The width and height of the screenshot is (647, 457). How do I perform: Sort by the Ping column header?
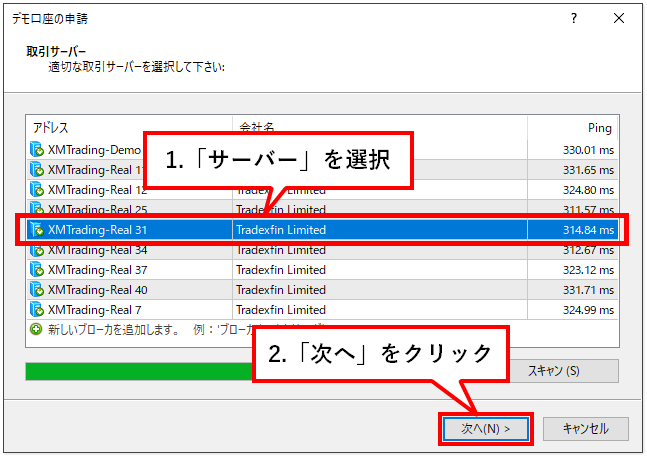click(x=573, y=128)
